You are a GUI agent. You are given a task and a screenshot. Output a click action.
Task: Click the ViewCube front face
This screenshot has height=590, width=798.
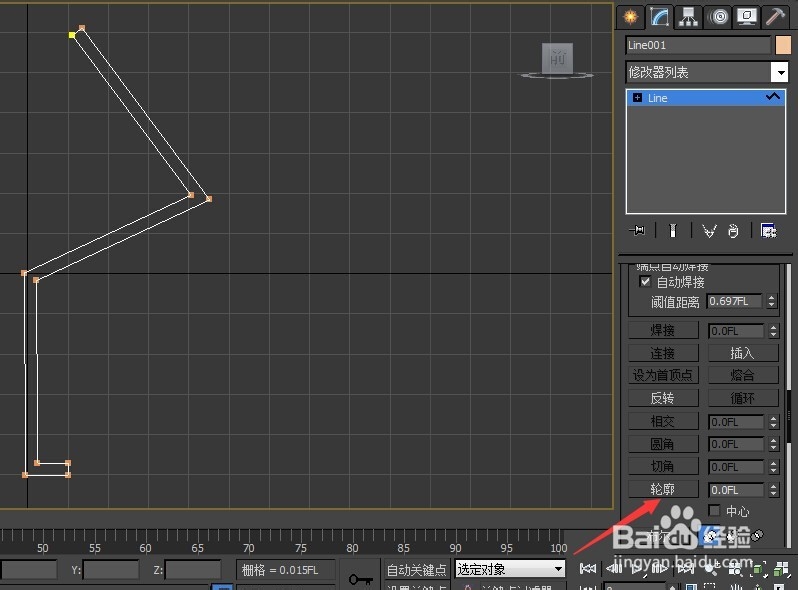[x=557, y=58]
